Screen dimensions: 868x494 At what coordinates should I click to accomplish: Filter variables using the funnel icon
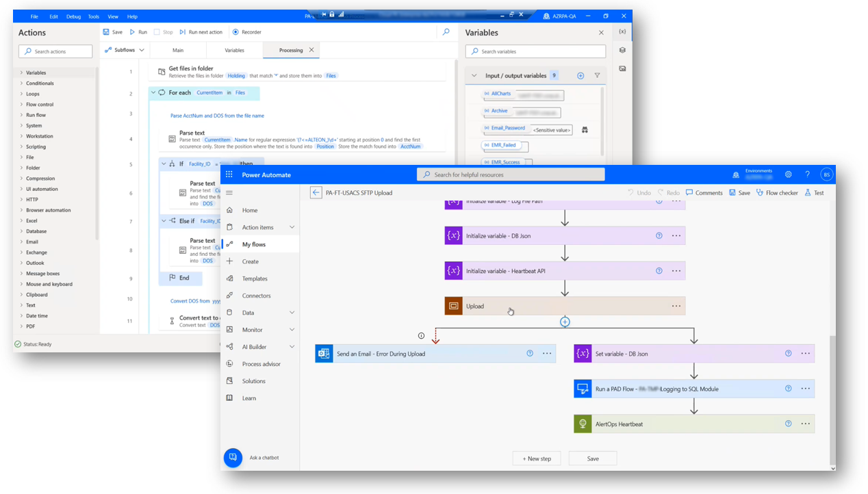(x=597, y=75)
